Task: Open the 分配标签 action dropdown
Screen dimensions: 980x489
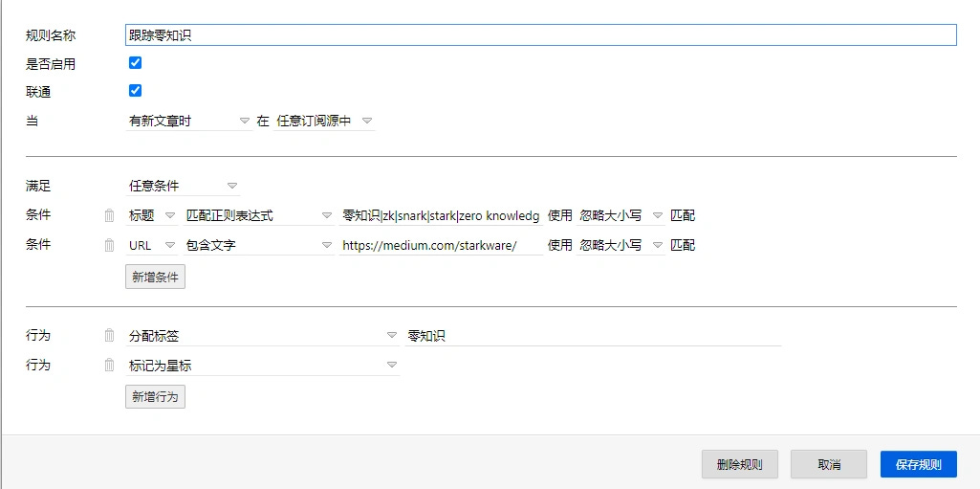Action: (263, 336)
